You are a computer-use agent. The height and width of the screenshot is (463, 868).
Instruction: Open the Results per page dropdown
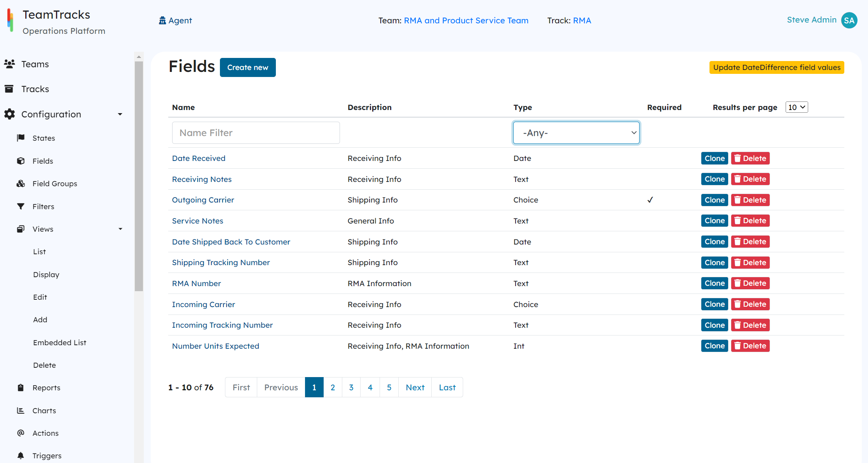797,107
